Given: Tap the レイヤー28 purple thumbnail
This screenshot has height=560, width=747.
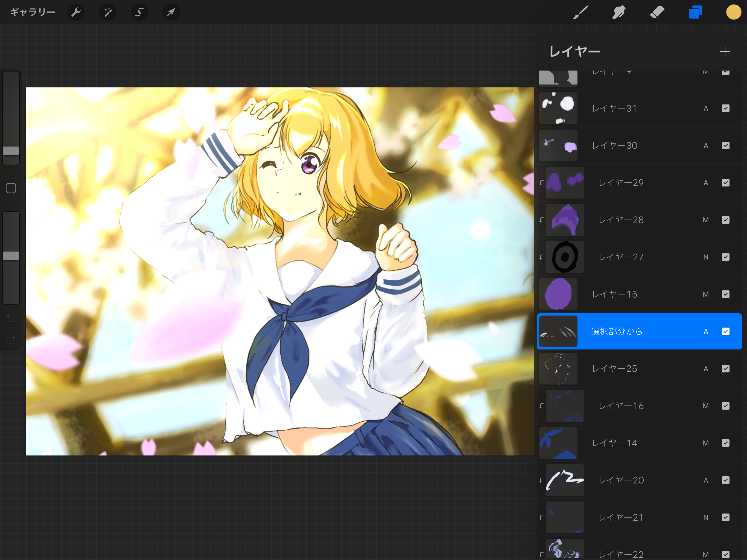Looking at the screenshot, I should 565,220.
